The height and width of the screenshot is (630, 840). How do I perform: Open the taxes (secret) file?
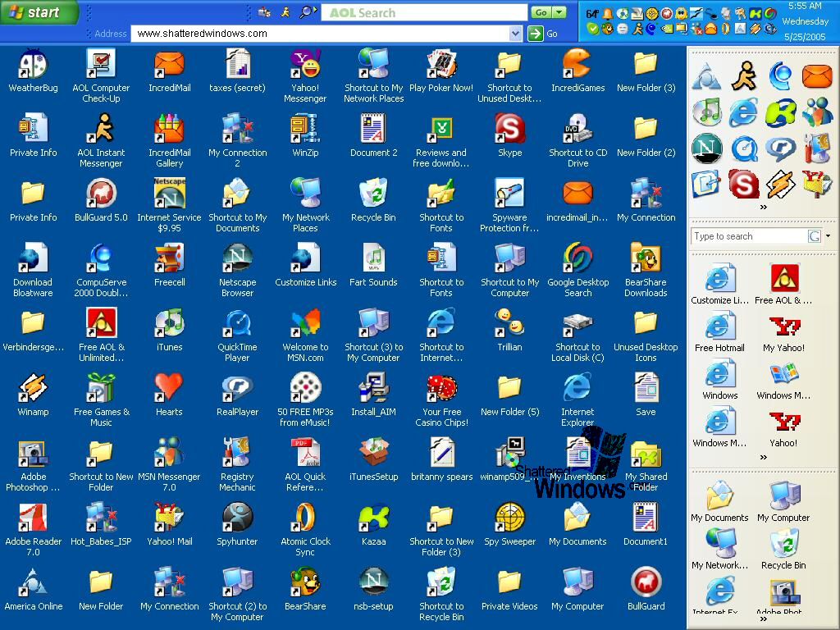pos(237,71)
